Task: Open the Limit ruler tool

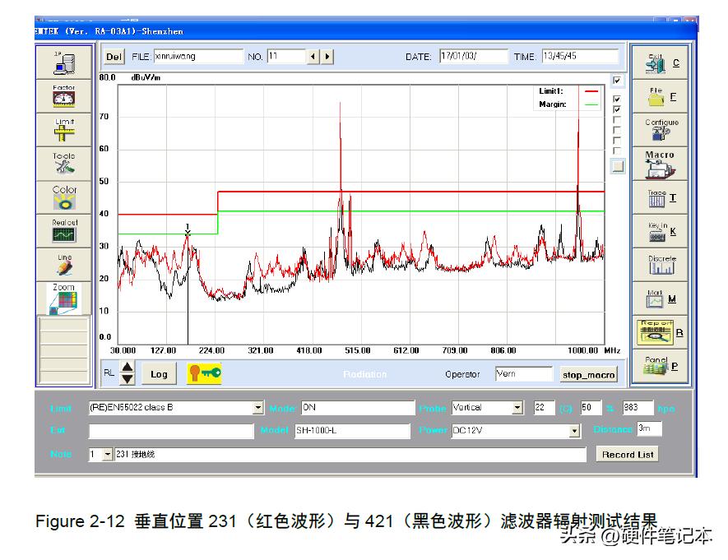Action: [x=64, y=131]
